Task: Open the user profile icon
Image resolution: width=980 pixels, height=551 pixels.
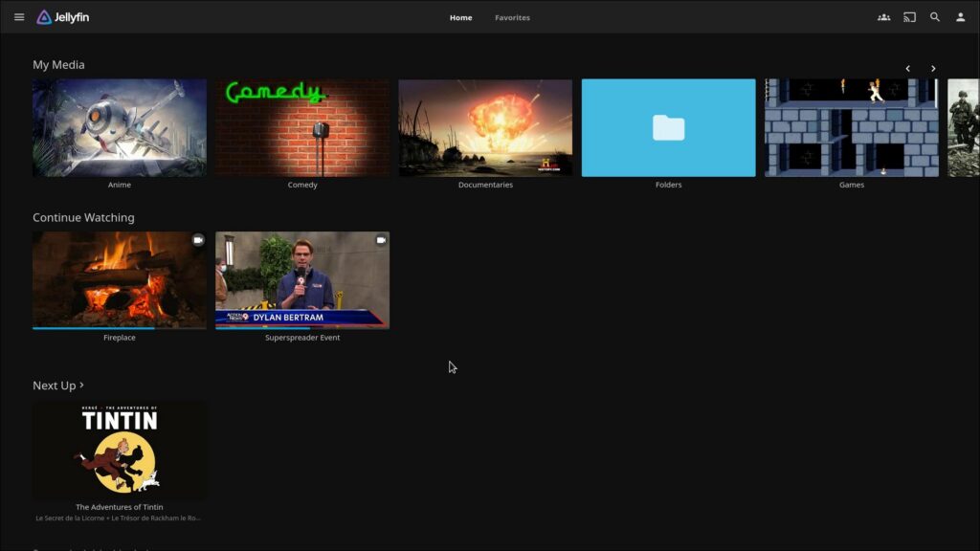Action: [960, 17]
